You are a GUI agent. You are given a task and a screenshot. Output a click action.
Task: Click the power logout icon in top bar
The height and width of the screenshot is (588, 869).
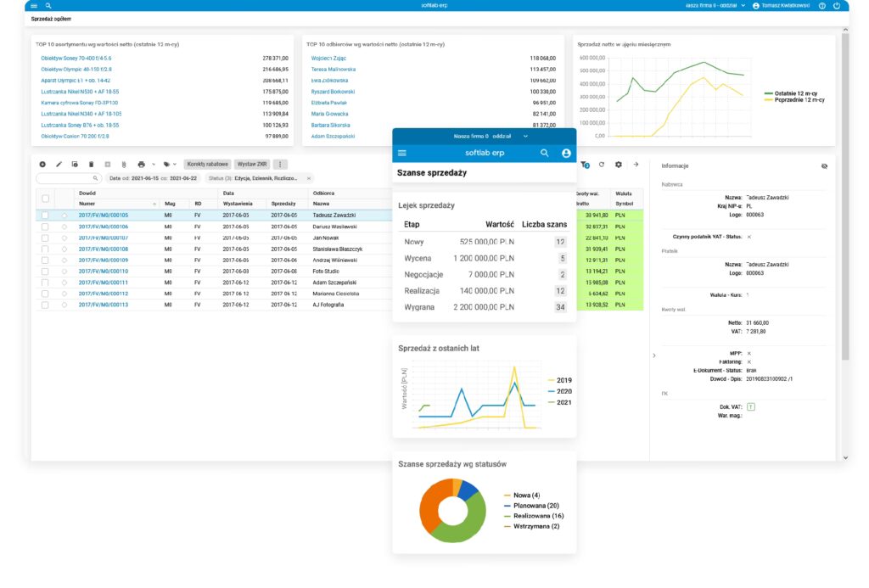point(837,5)
